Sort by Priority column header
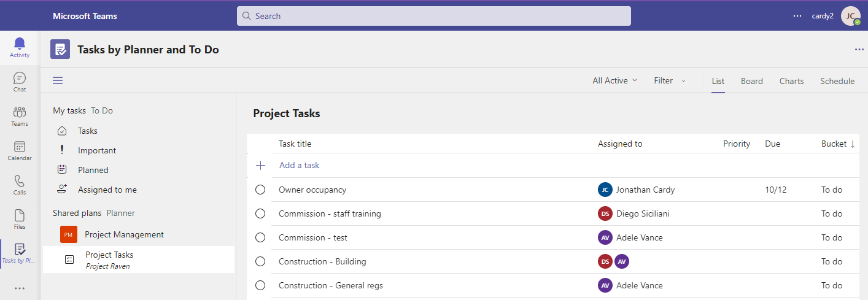 pos(737,144)
